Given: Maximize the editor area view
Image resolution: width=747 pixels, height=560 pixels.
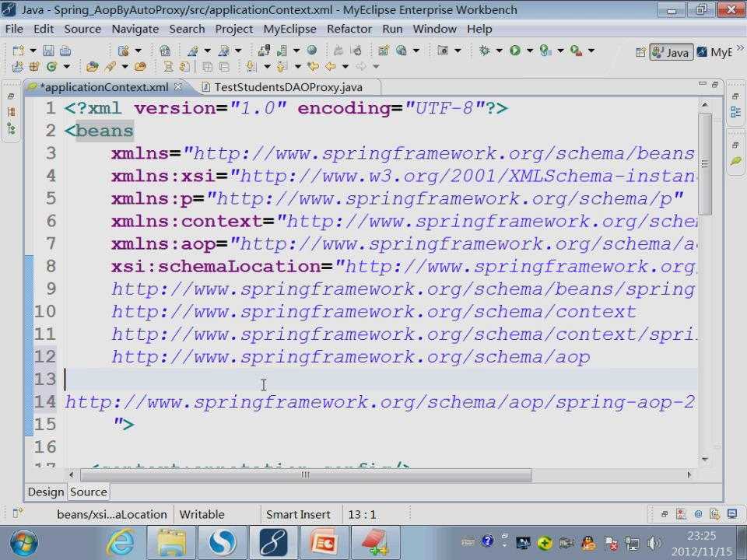Looking at the screenshot, I should click(714, 84).
